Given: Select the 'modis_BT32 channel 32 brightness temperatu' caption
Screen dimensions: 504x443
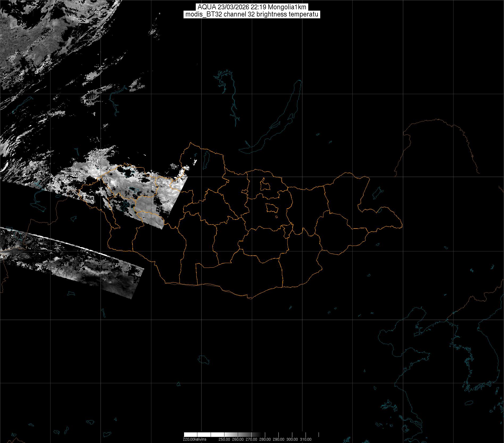Looking at the screenshot, I should click(x=252, y=14).
